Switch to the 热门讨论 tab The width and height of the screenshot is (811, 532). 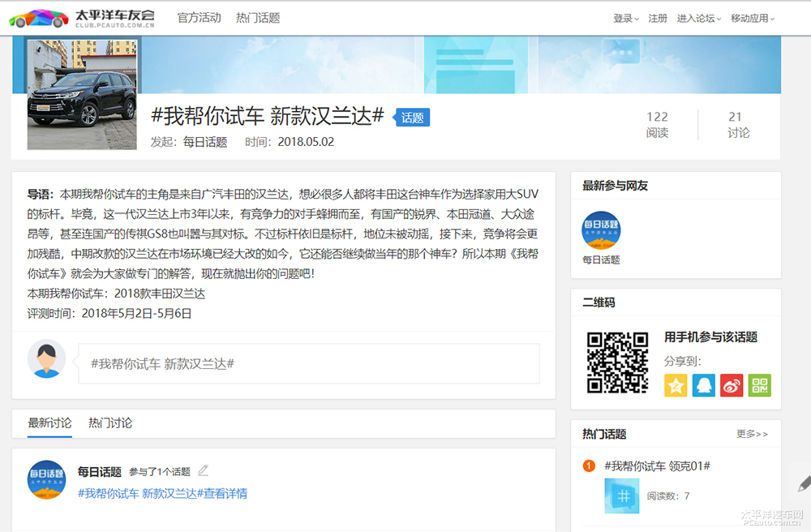click(x=110, y=423)
